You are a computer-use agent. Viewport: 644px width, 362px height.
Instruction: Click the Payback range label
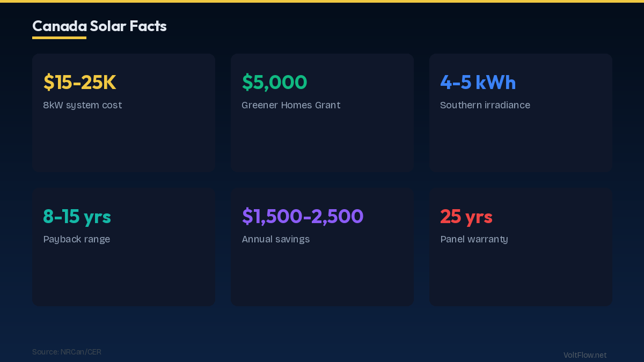click(76, 239)
